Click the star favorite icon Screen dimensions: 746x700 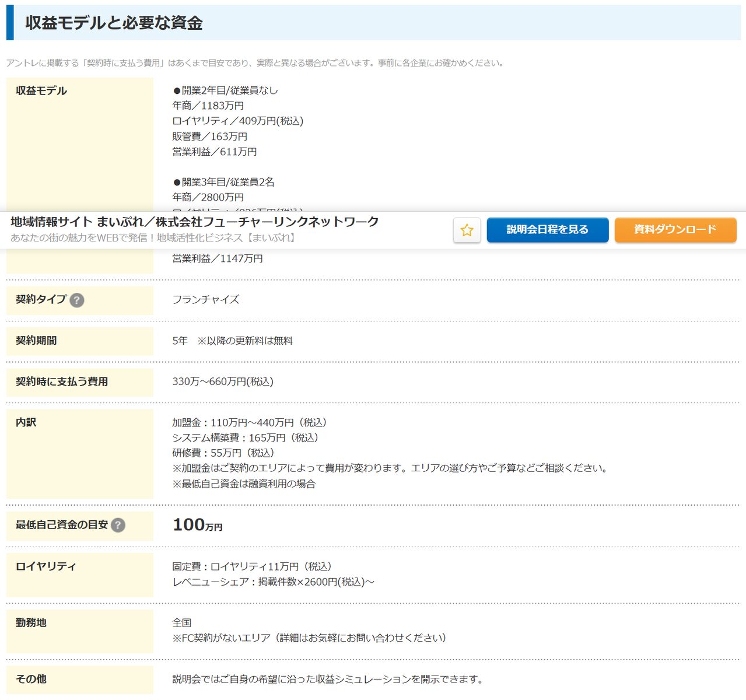pyautogui.click(x=467, y=230)
